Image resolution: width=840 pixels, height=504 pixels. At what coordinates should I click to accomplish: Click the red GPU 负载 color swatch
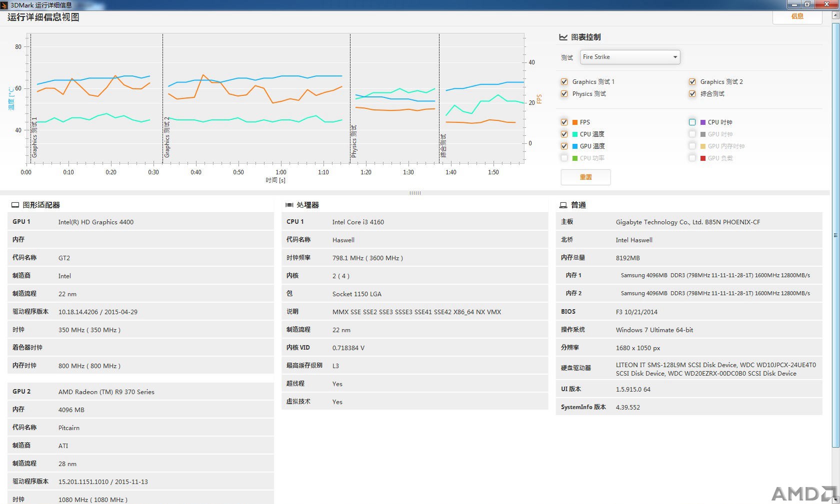(x=703, y=158)
